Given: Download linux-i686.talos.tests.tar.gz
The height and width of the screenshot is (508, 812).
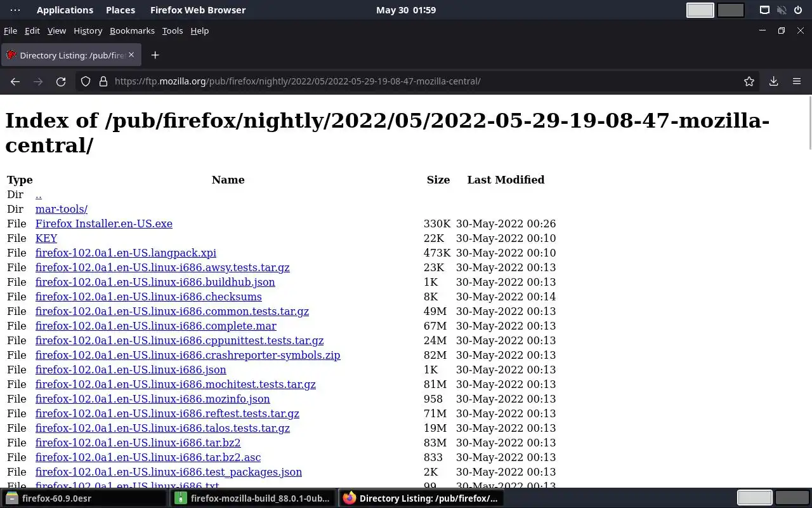Looking at the screenshot, I should [162, 428].
